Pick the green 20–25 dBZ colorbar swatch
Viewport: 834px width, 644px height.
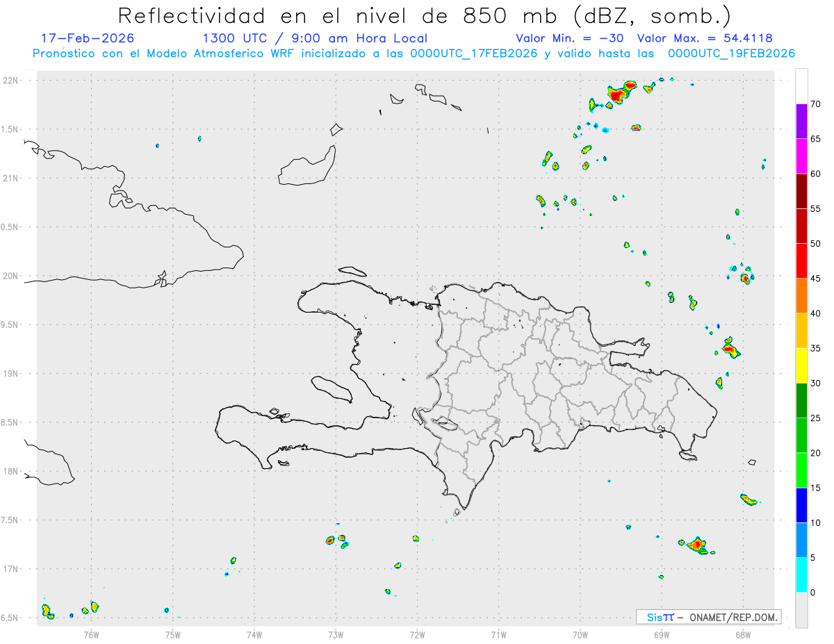click(801, 436)
